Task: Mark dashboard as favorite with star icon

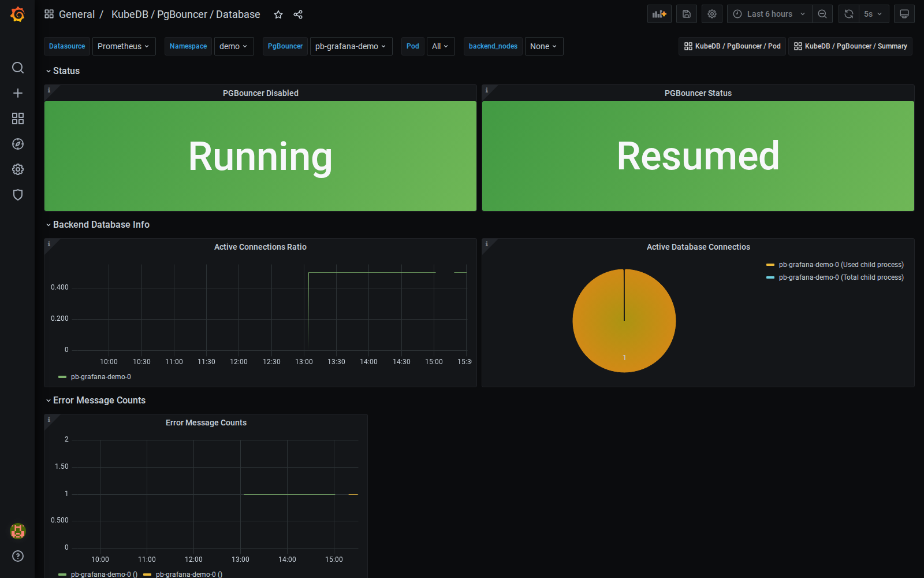Action: coord(278,14)
